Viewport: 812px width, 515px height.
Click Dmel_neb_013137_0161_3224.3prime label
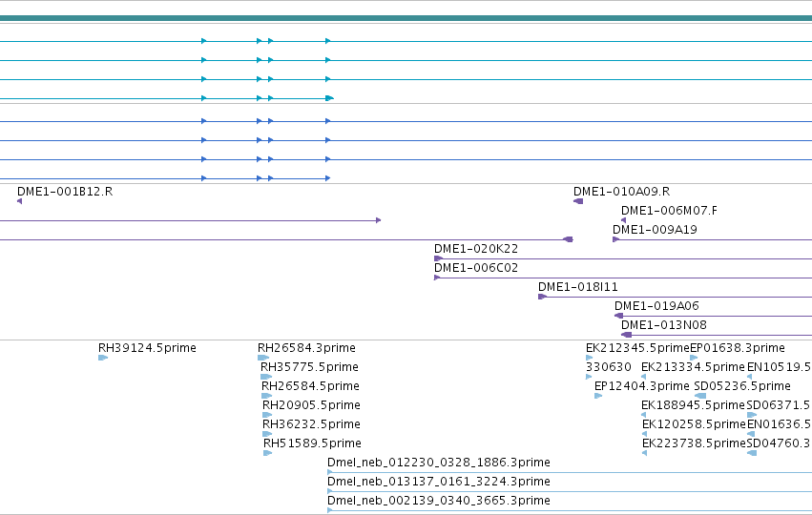point(439,482)
